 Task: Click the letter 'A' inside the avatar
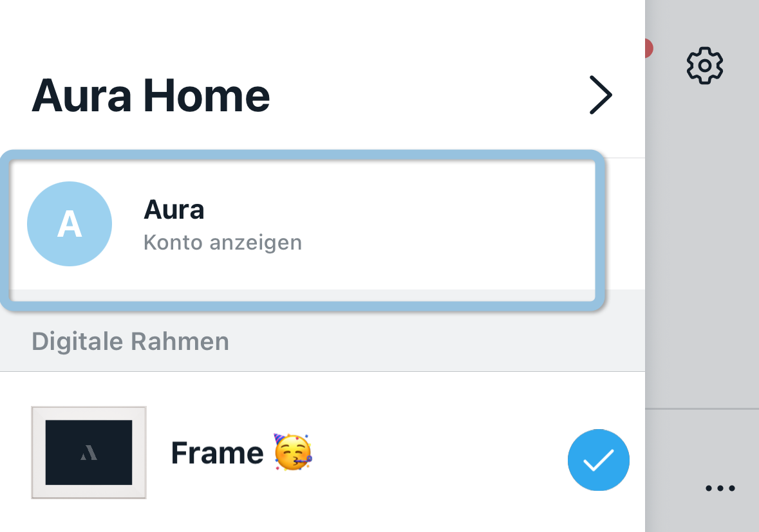(x=70, y=225)
